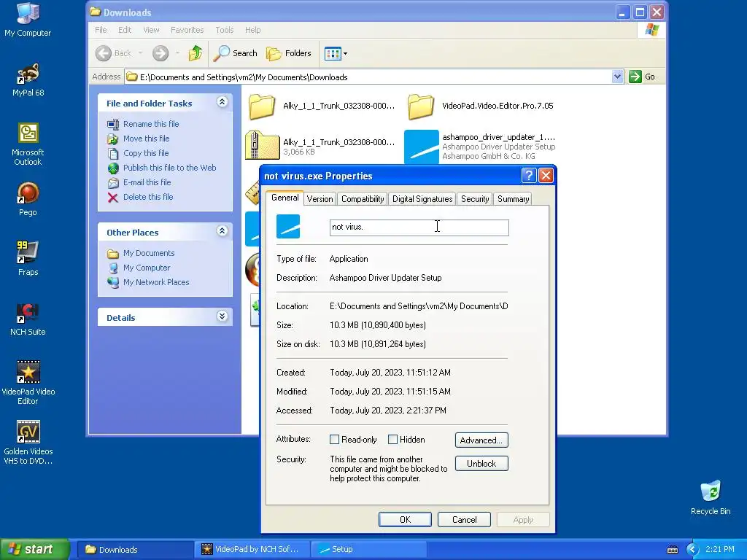747x560 pixels.
Task: Open Fraps desktop shortcut
Action: tap(28, 259)
